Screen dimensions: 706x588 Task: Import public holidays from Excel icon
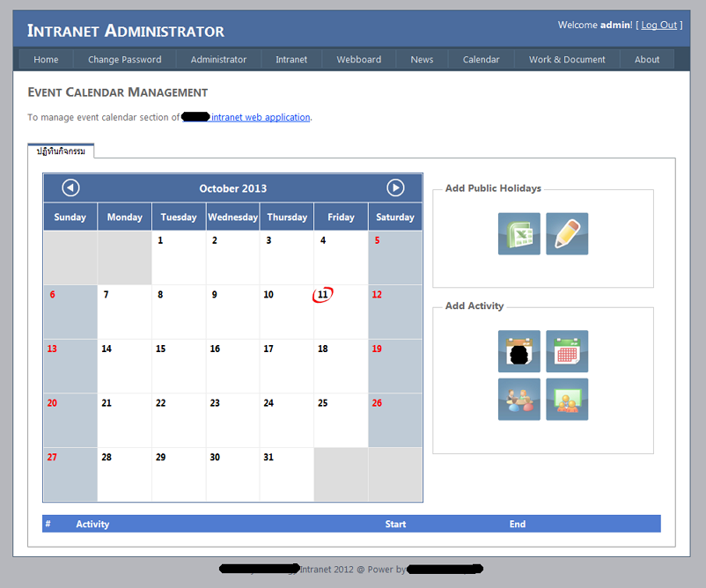[519, 233]
